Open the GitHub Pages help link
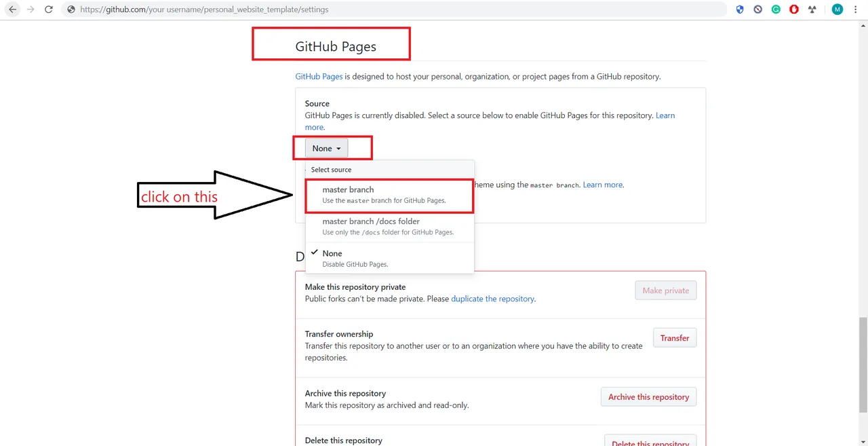This screenshot has height=446, width=868. (319, 76)
